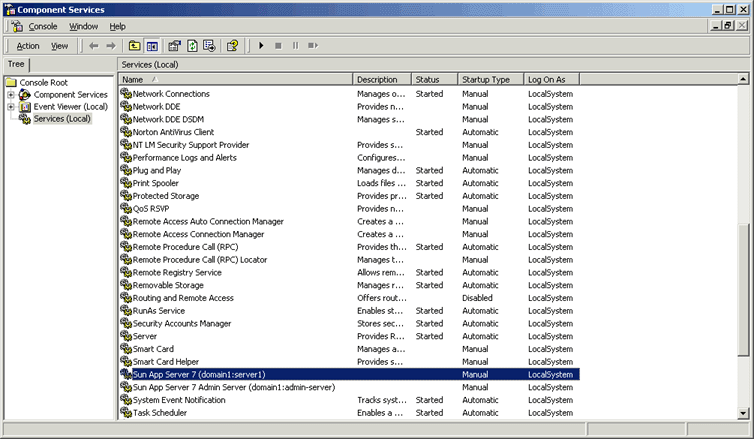754x439 pixels.
Task: Click the Console Root folder icon
Action: tap(12, 82)
